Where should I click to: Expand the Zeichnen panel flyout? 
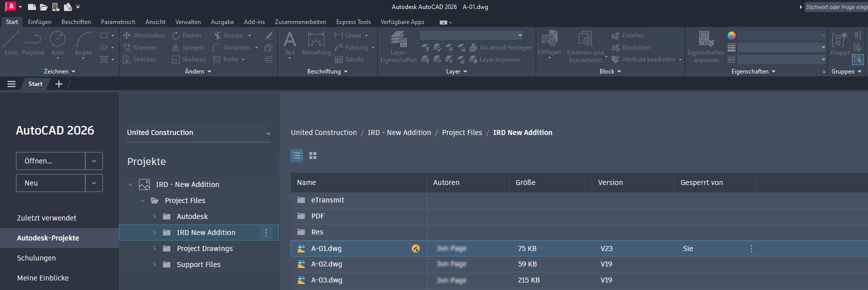pyautogui.click(x=59, y=71)
